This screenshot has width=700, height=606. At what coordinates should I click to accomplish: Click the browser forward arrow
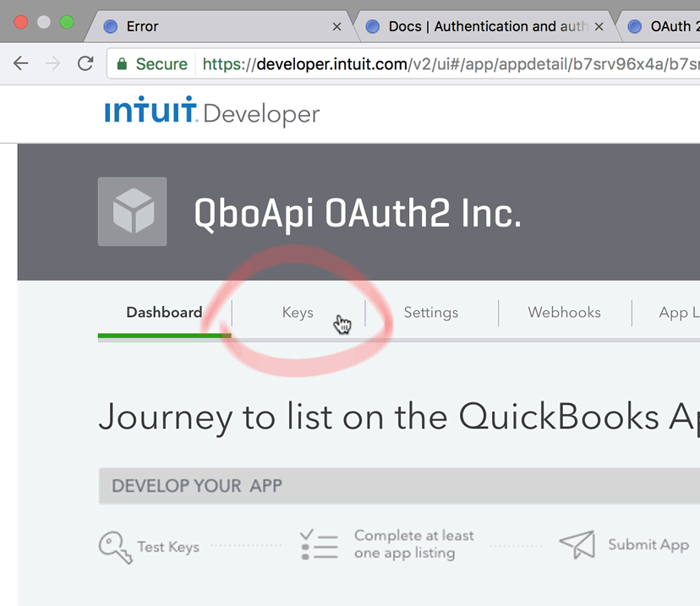[52, 63]
